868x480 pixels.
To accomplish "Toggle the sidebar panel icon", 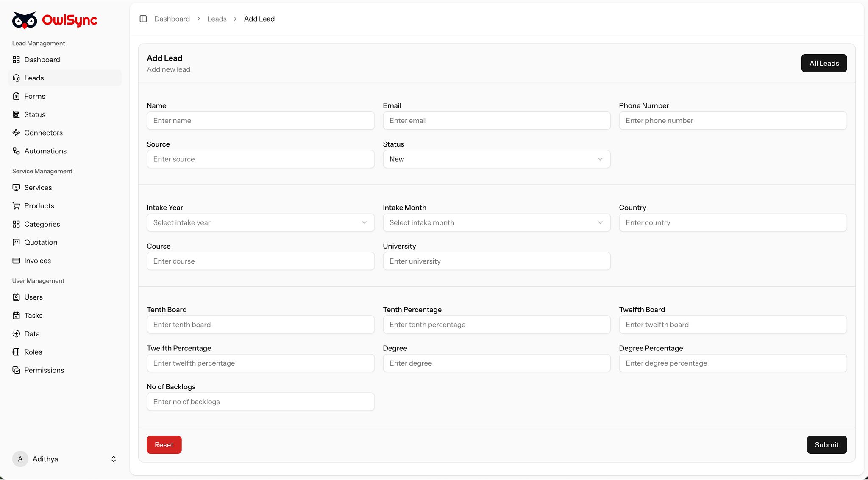I will 143,19.
